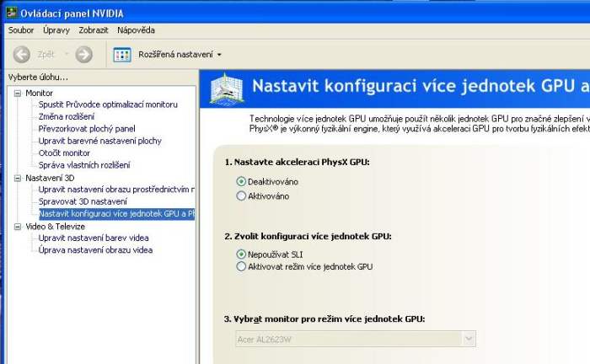Click the green Zpět back arrow icon
This screenshot has height=364, width=590.
pos(22,54)
